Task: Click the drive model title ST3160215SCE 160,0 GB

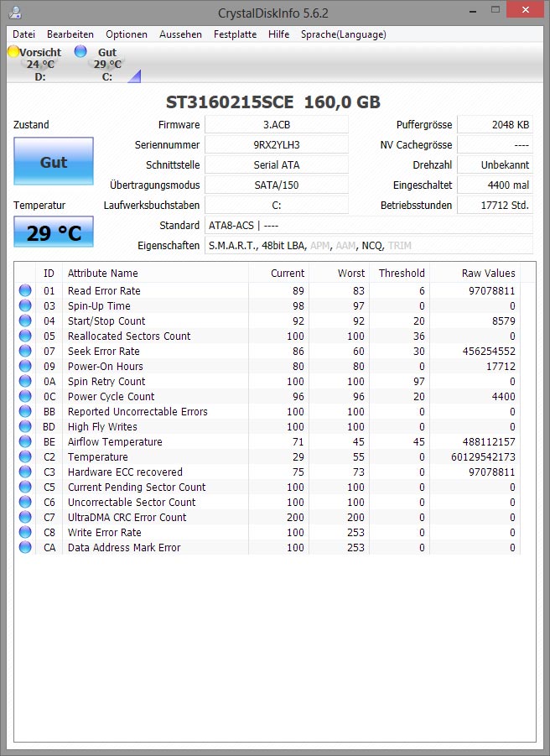Action: (273, 102)
